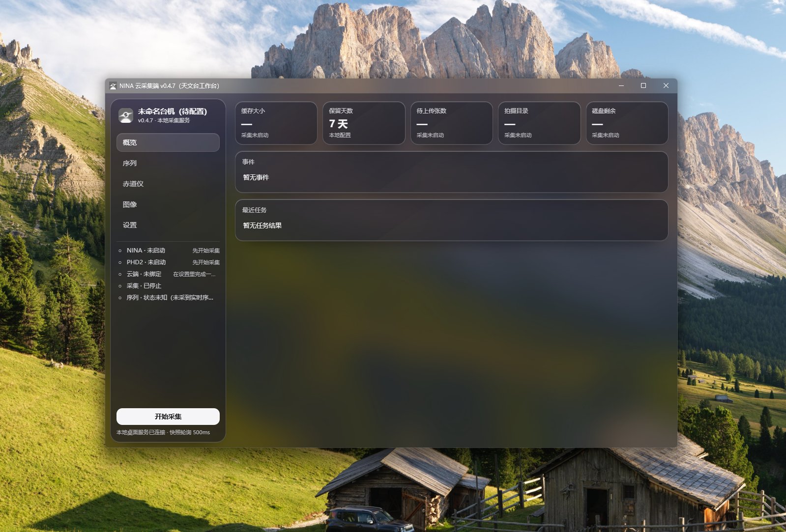
Task: Click the 先开始采集 hint in the NINA row
Action: point(206,251)
